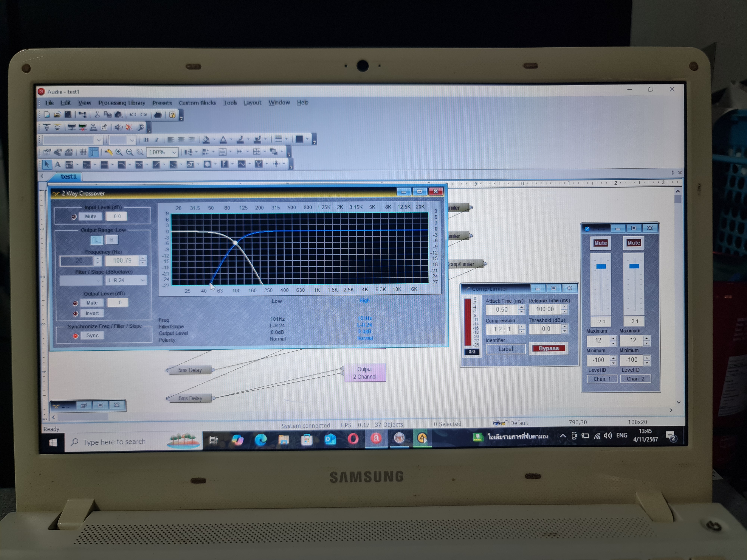Toggle Italic text formatting
The width and height of the screenshot is (747, 560).
pyautogui.click(x=156, y=140)
